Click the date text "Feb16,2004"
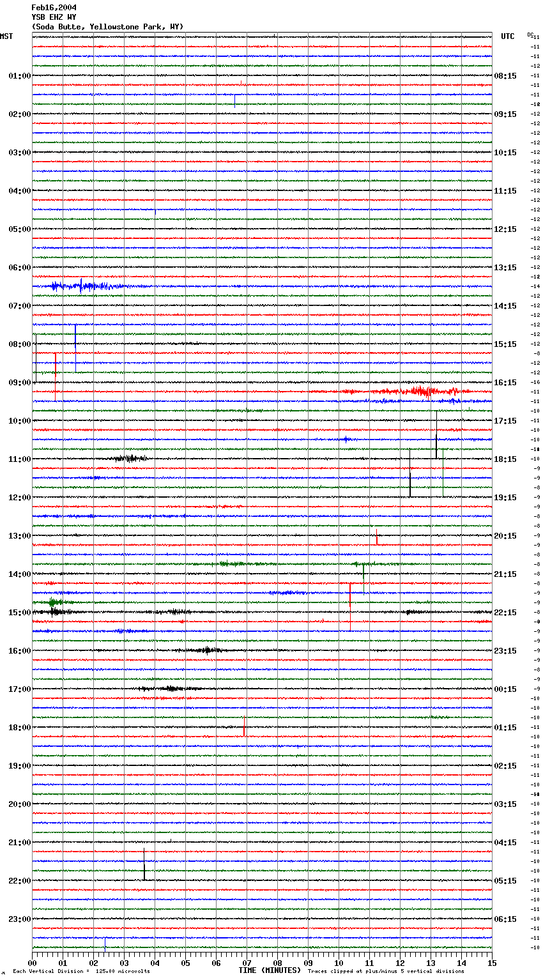The width and height of the screenshot is (543, 980). (x=54, y=8)
